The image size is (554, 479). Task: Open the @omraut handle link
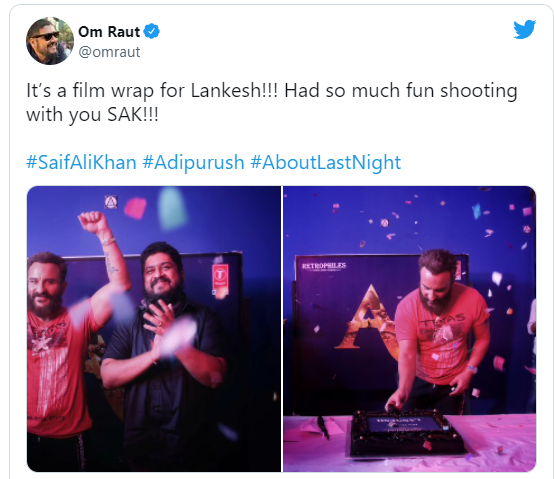tap(109, 52)
